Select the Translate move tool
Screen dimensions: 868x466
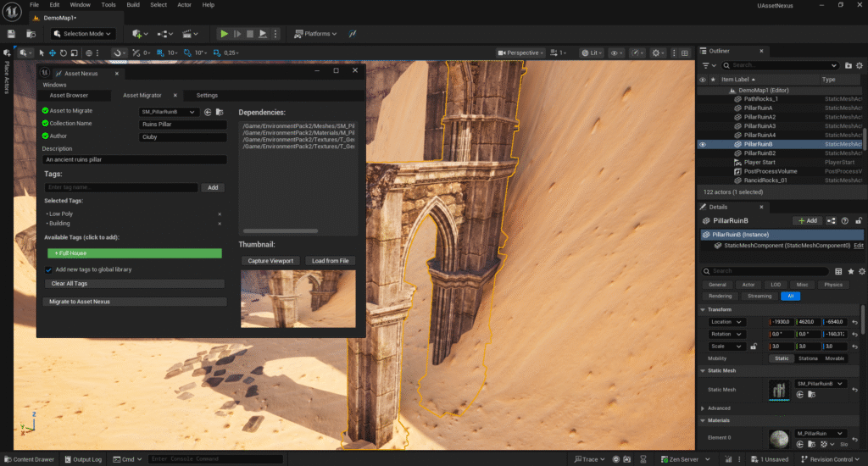click(52, 53)
